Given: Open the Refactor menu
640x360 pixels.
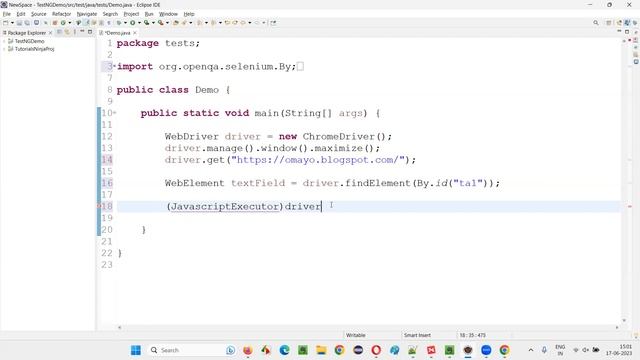Looking at the screenshot, I should 62,14.
